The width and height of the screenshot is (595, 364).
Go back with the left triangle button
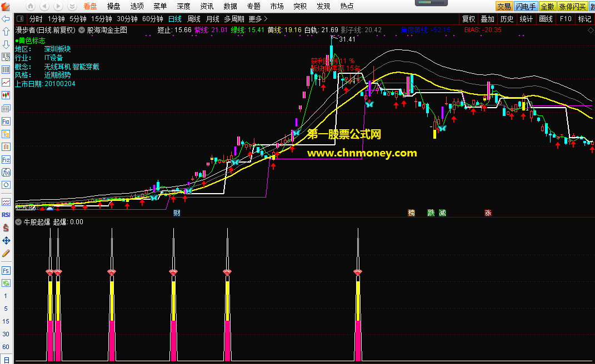pos(44,6)
